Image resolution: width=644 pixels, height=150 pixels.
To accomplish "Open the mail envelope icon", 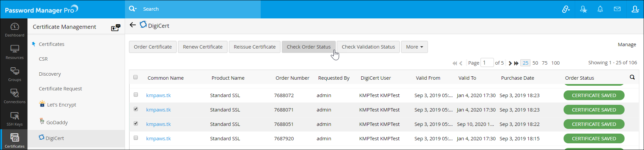I will click(617, 9).
